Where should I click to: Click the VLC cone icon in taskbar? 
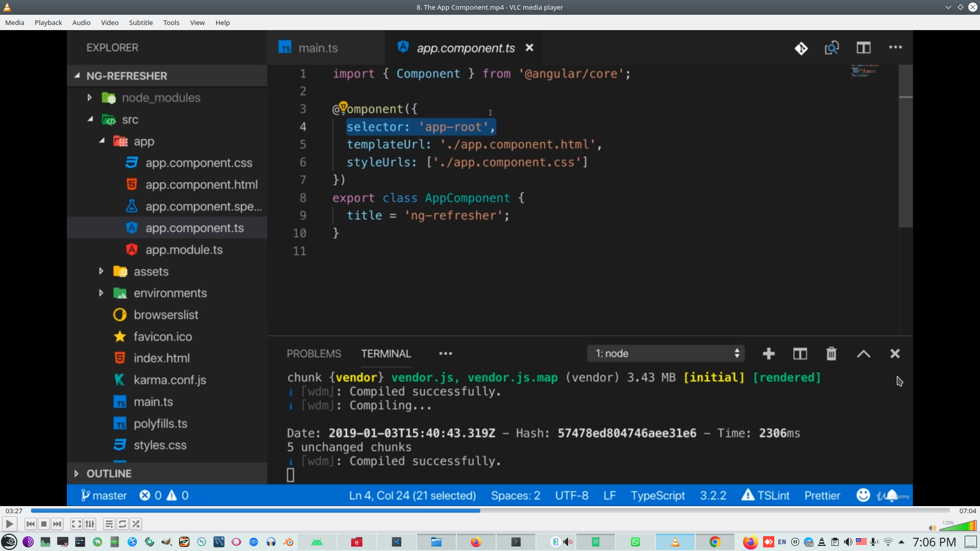675,542
